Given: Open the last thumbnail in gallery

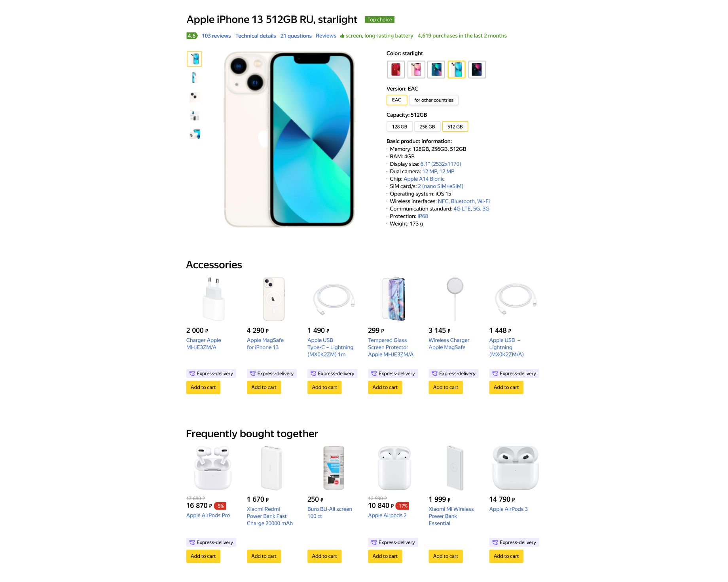Looking at the screenshot, I should [x=194, y=134].
